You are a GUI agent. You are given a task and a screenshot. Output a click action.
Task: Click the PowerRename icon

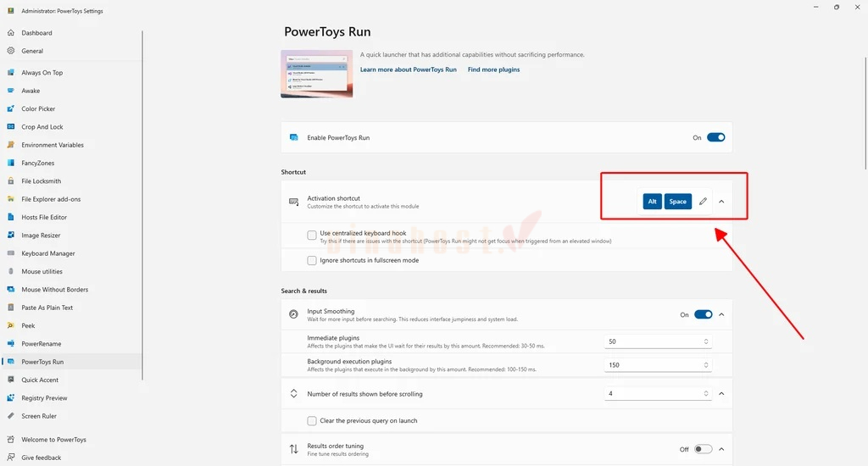click(10, 344)
